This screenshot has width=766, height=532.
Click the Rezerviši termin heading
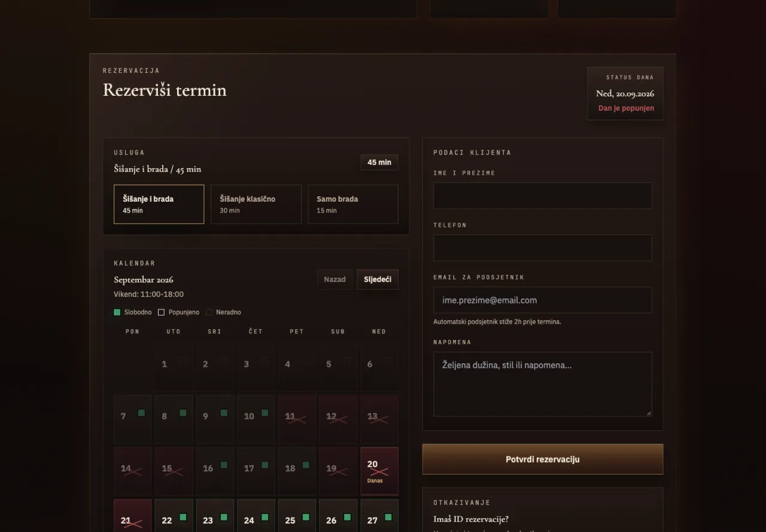(x=165, y=90)
